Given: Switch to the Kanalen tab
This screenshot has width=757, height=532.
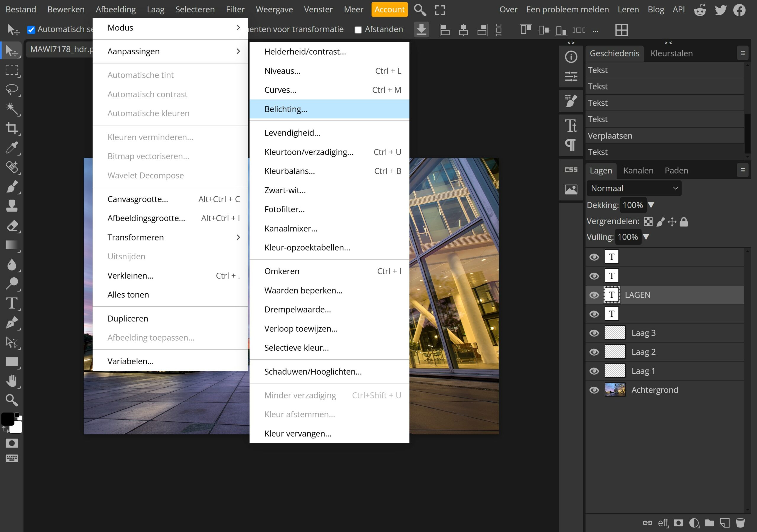Looking at the screenshot, I should click(x=638, y=170).
